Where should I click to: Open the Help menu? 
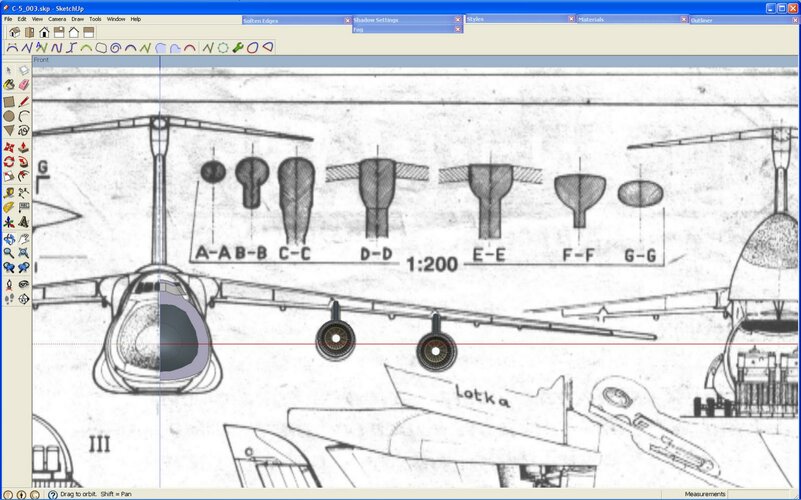coord(135,19)
